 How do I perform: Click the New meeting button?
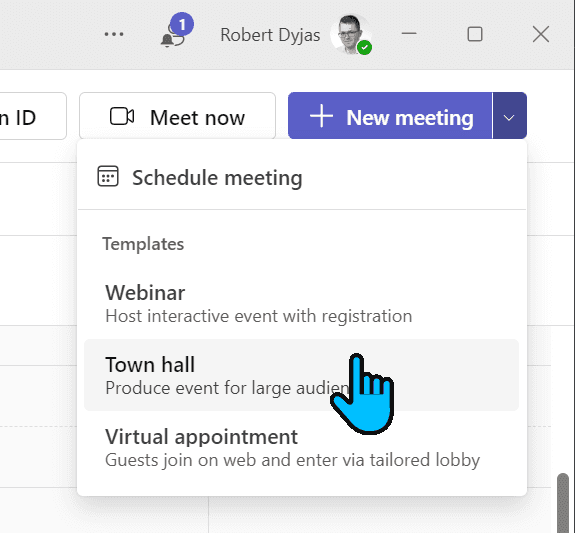[x=390, y=116]
